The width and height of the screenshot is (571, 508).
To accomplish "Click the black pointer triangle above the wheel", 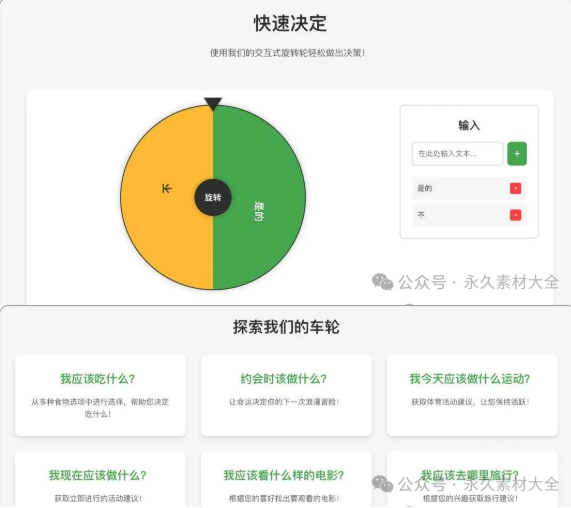I will click(213, 103).
